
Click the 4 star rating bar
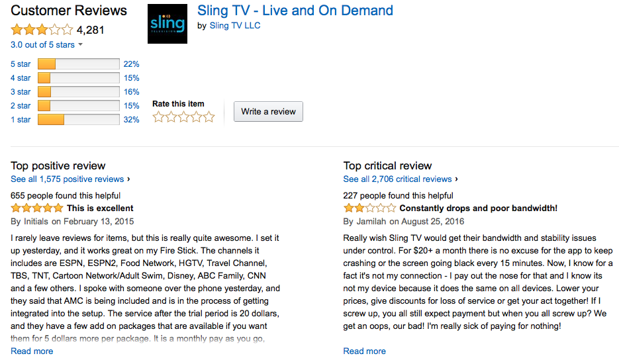click(79, 78)
